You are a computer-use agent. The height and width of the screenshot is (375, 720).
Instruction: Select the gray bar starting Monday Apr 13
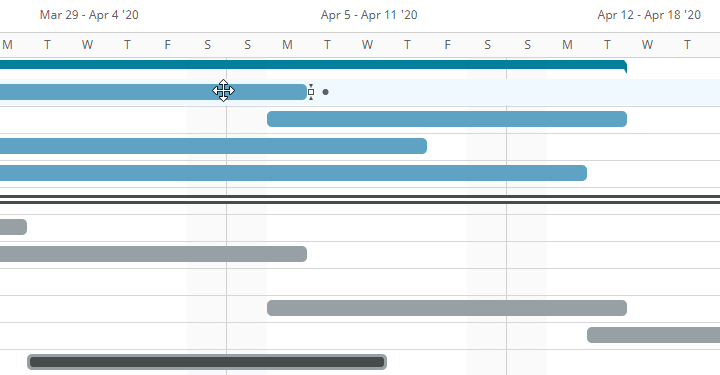(x=653, y=335)
